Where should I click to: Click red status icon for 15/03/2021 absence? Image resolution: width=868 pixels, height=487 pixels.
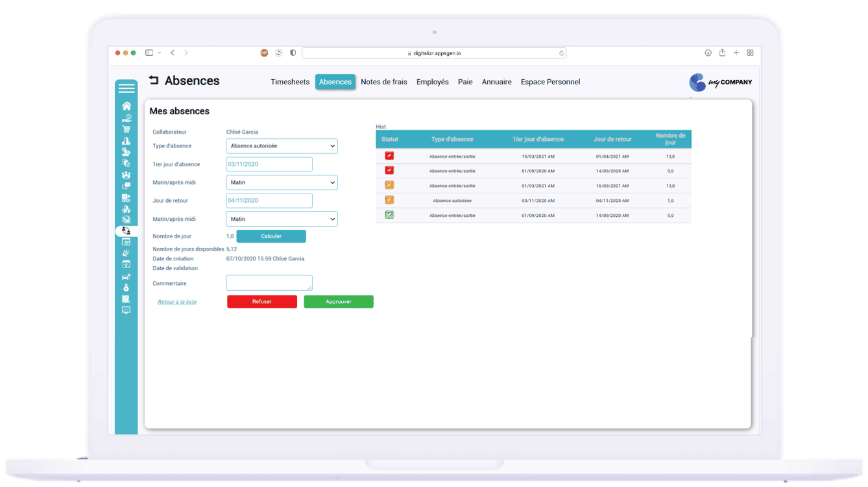point(389,156)
